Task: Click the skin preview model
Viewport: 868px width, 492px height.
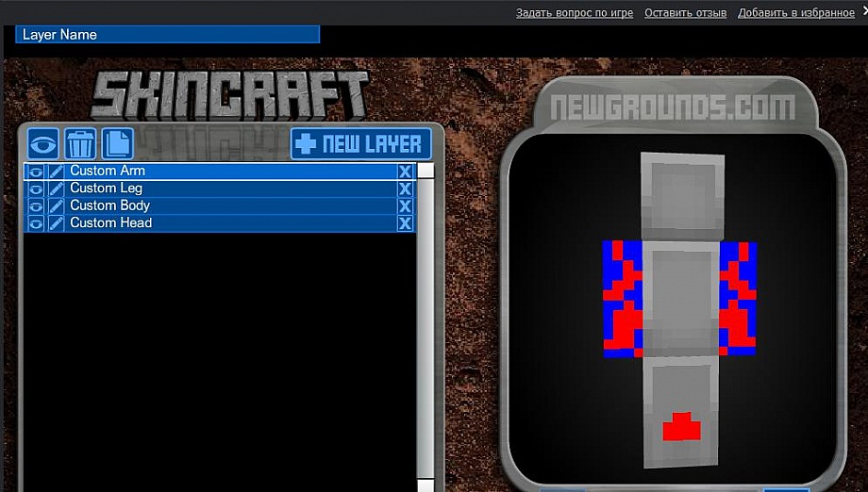Action: (x=681, y=309)
